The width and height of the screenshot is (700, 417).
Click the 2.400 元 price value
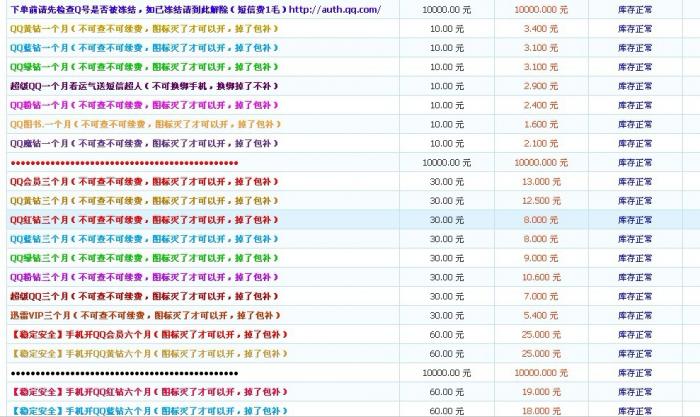pyautogui.click(x=541, y=105)
